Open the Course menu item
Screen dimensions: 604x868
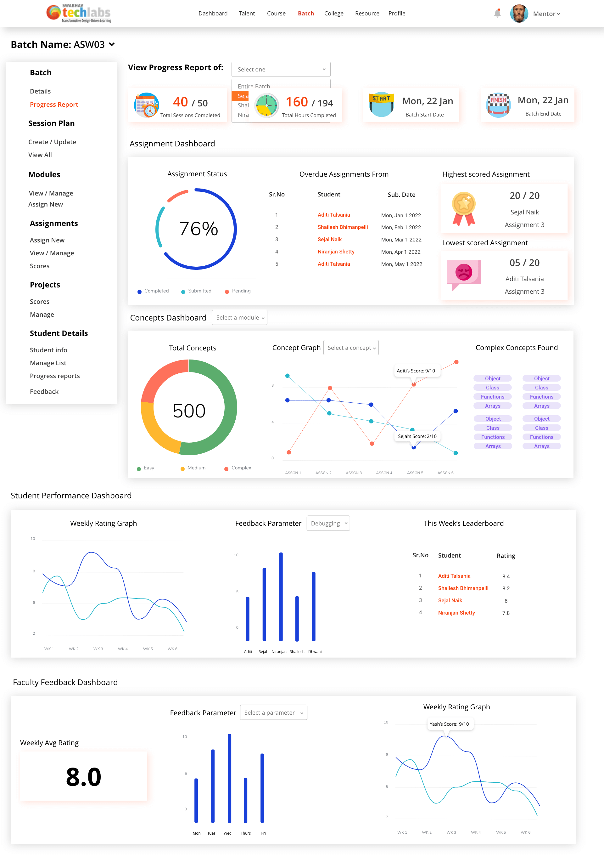click(276, 13)
